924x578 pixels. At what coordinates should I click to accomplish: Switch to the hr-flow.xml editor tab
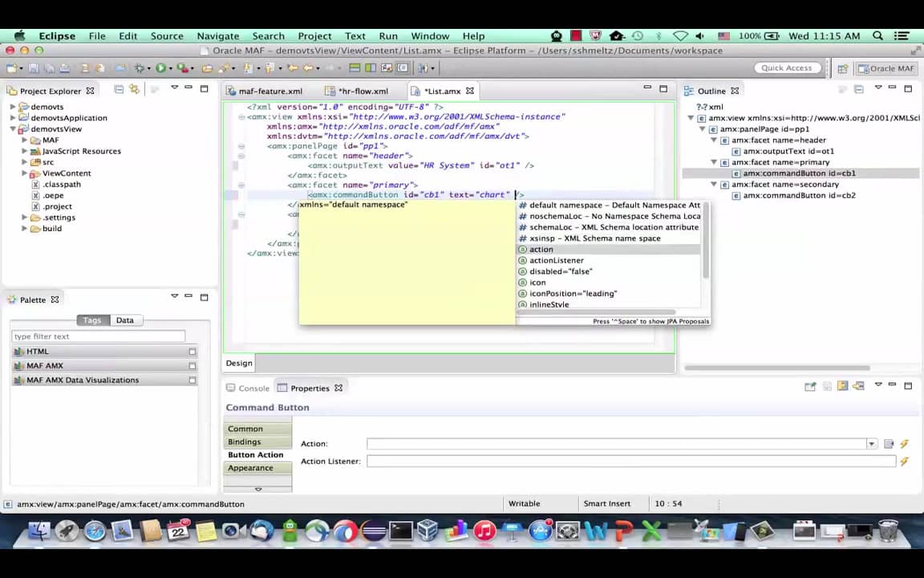pos(357,91)
